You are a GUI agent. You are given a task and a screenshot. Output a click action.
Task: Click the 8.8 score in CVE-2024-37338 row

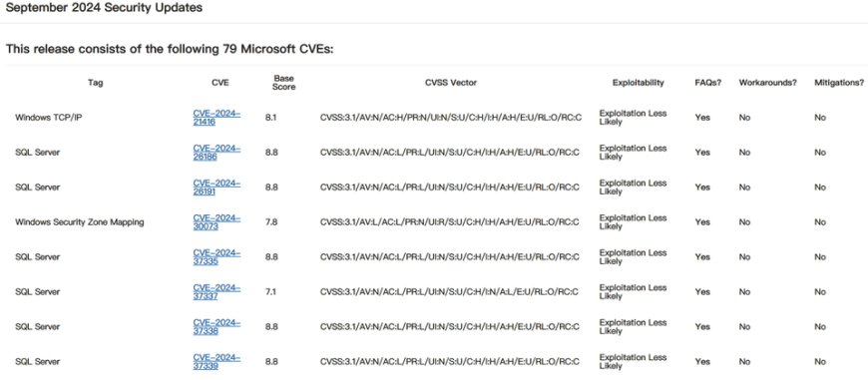tap(271, 326)
